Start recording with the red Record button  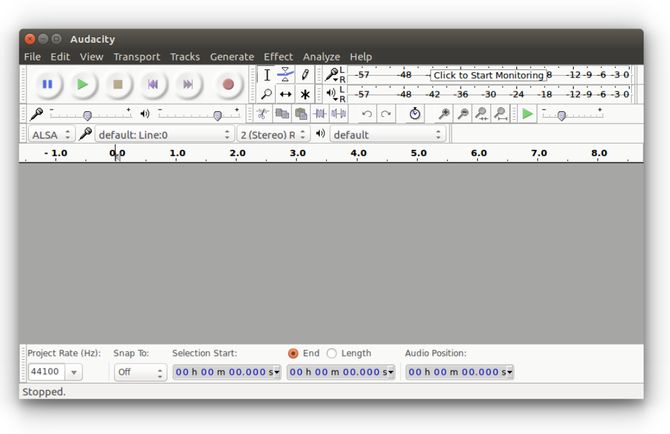click(x=228, y=84)
